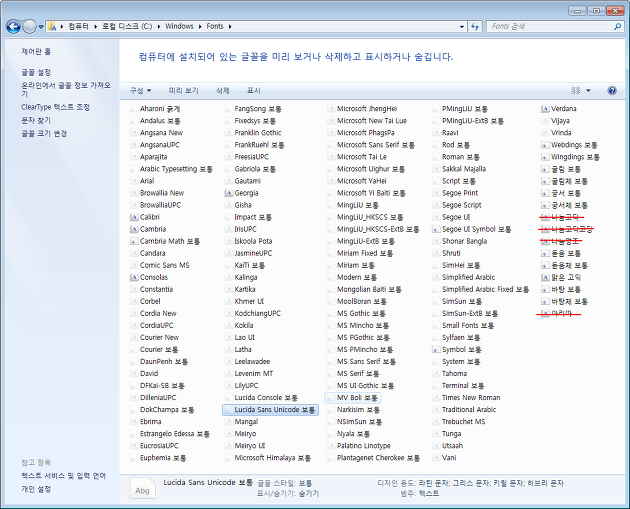Open the 구성 organize menu

(x=140, y=91)
